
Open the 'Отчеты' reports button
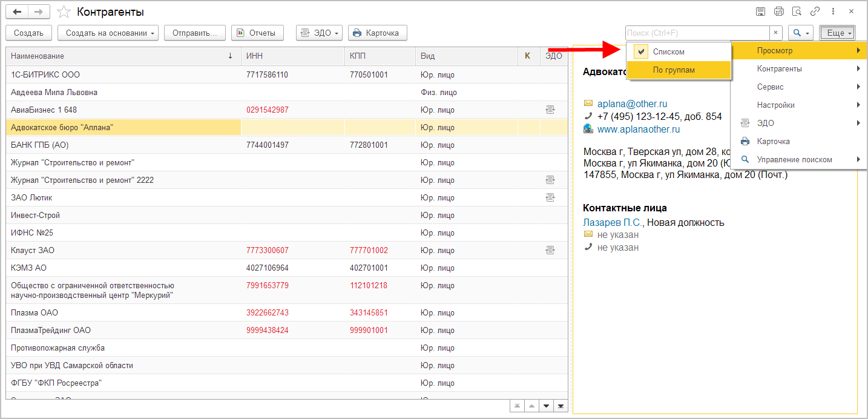257,33
